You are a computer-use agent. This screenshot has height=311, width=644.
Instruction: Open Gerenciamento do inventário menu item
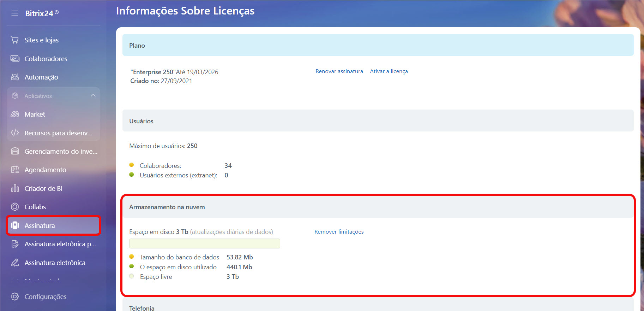[61, 151]
